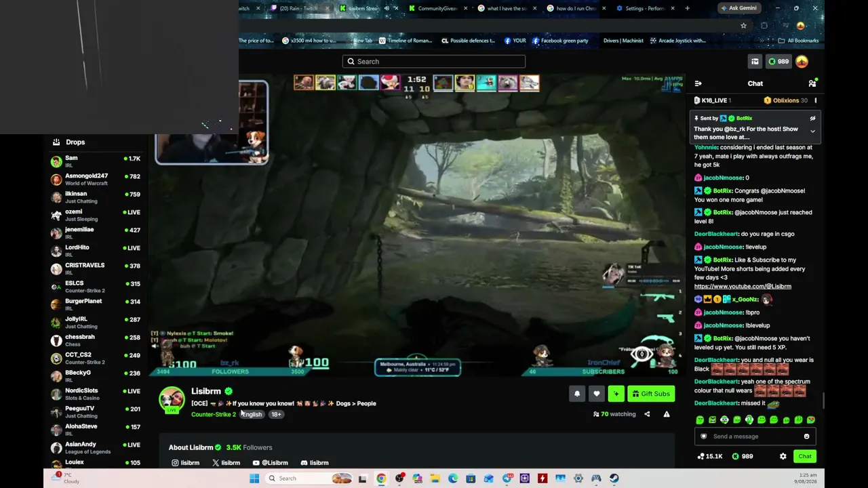
Task: Expand the pinned BotRix message chevron
Action: click(812, 131)
